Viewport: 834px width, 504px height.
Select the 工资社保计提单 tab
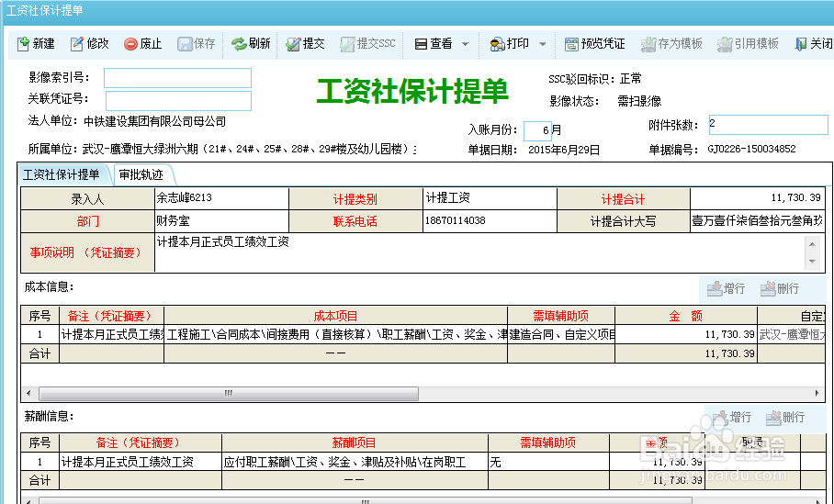[62, 175]
